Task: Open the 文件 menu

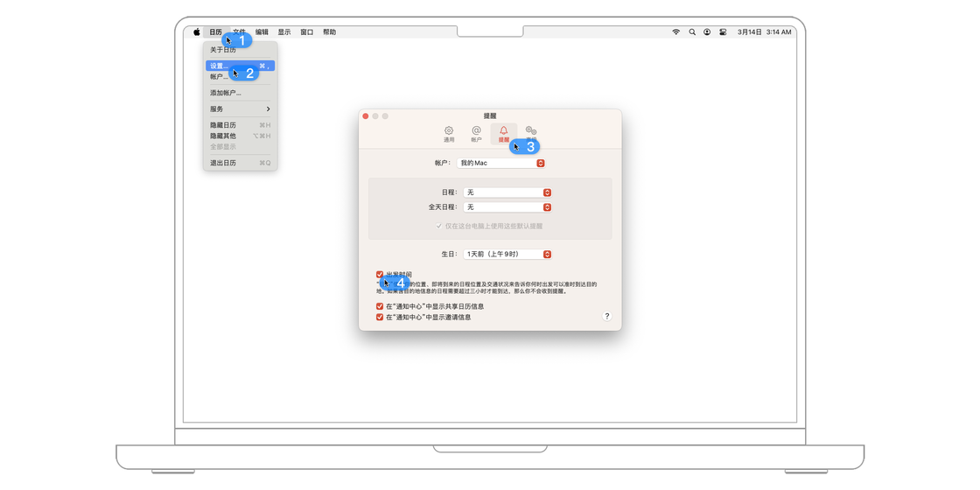Action: [x=240, y=31]
